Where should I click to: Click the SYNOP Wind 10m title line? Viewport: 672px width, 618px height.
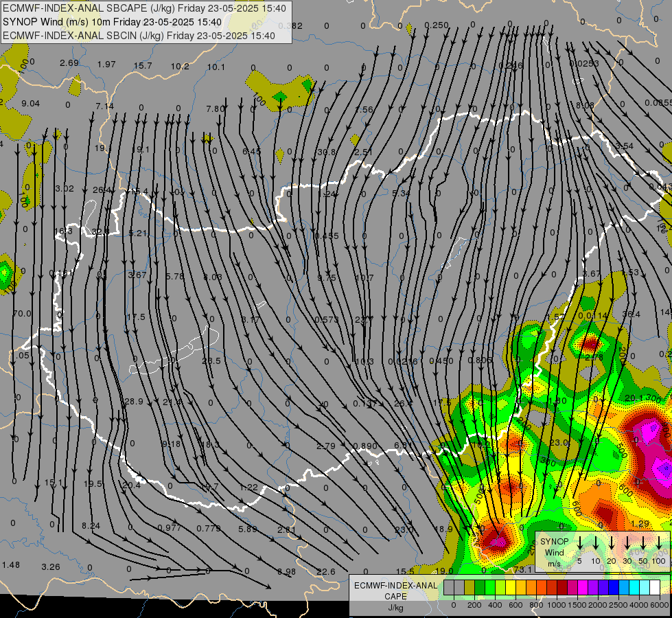coord(112,22)
